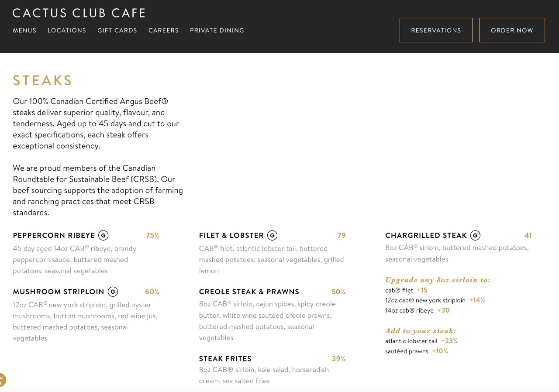The height and width of the screenshot is (392, 559).
Task: Click gluten-friendly icon beside Chargrilled Steak
Action: coord(475,236)
